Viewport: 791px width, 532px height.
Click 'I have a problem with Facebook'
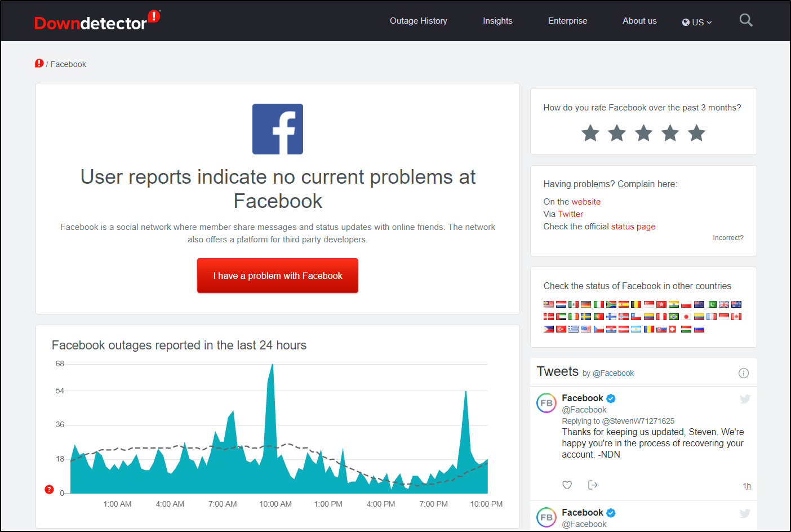pyautogui.click(x=278, y=276)
